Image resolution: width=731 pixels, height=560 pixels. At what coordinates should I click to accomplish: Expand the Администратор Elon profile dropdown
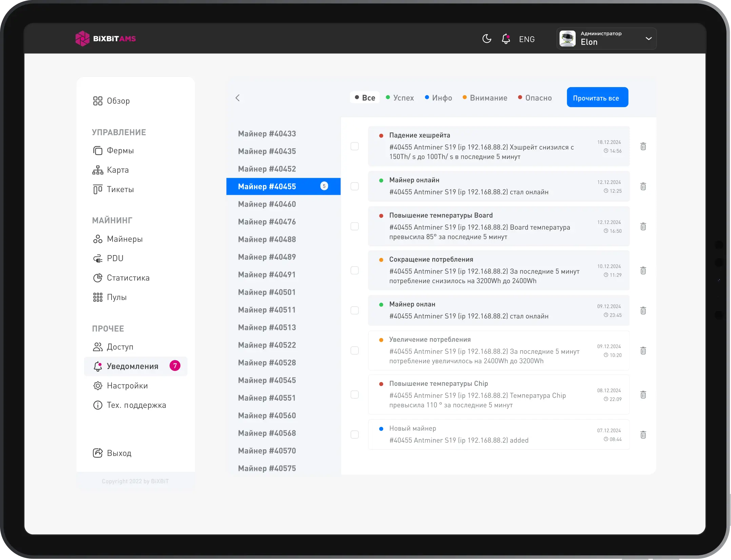coord(648,39)
